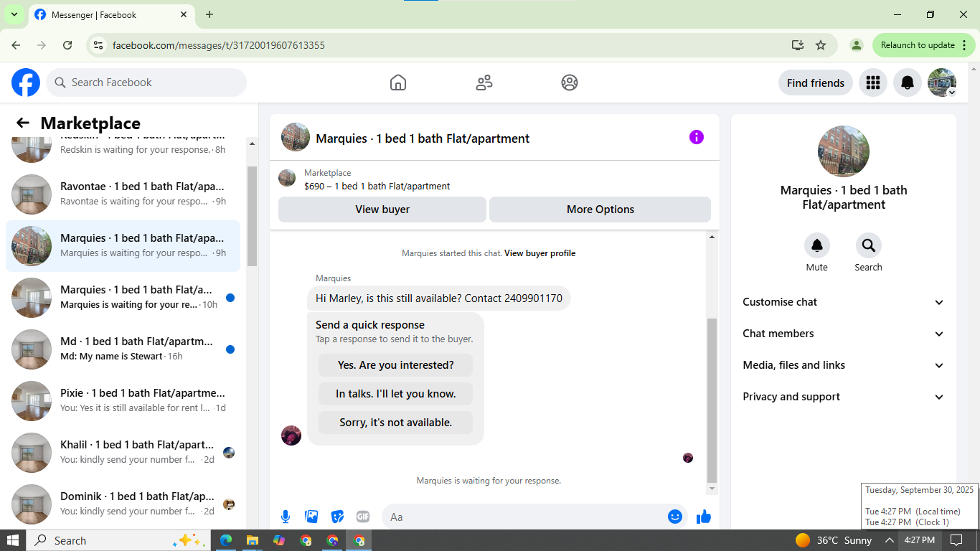Screen dimensions: 980x551
Task: Click the chat messages scrollbar
Action: 712,400
